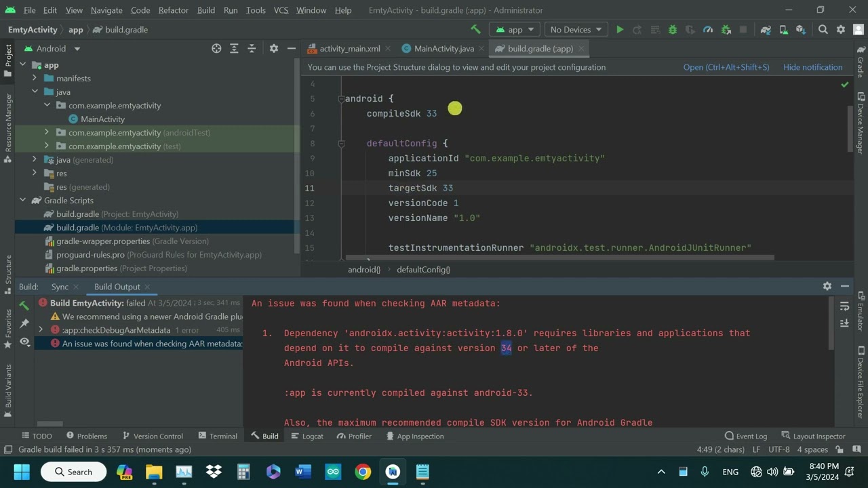
Task: Open the Logcat tool window button
Action: 307,436
